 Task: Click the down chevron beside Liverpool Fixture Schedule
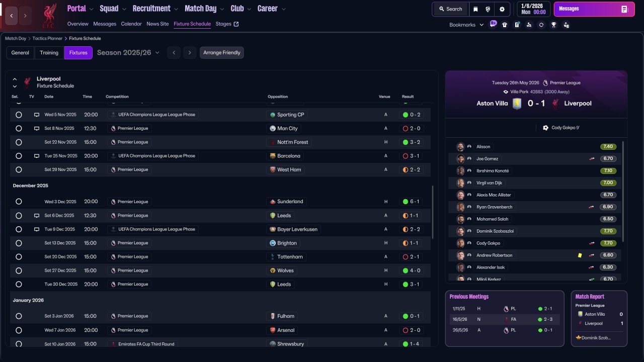[x=15, y=86]
